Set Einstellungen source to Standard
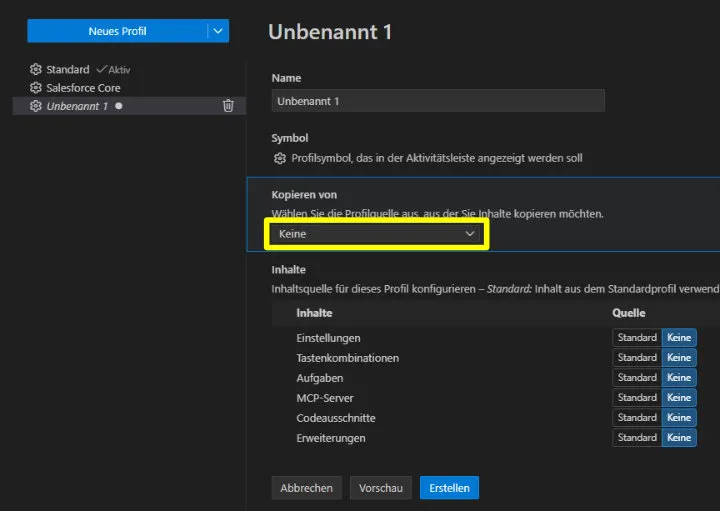The image size is (720, 511). coord(636,338)
